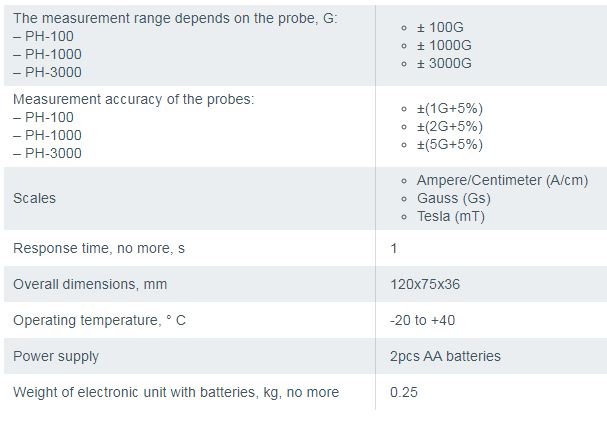Click the 0.25 weight value
607x424 pixels.
pyautogui.click(x=404, y=392)
